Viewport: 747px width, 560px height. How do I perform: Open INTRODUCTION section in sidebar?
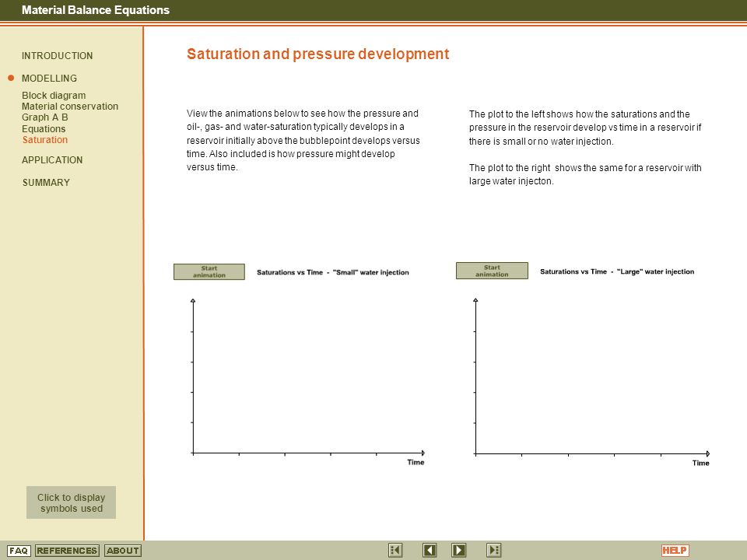tap(57, 56)
